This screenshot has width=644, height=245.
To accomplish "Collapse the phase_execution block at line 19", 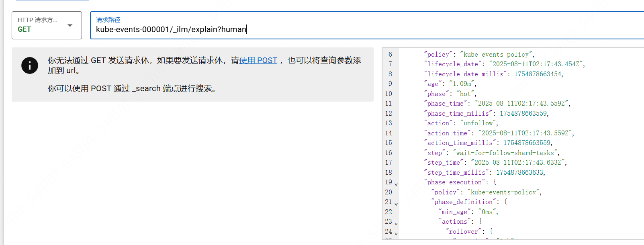I will click(396, 184).
